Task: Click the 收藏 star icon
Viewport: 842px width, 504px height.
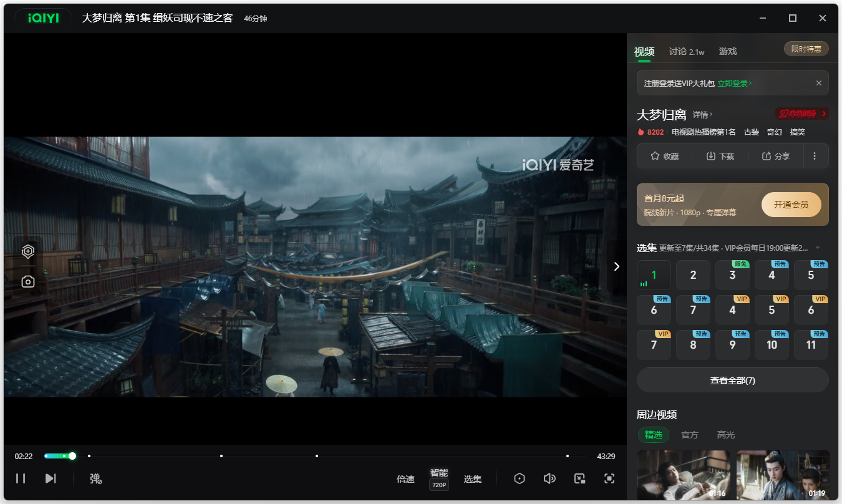Action: 664,156
